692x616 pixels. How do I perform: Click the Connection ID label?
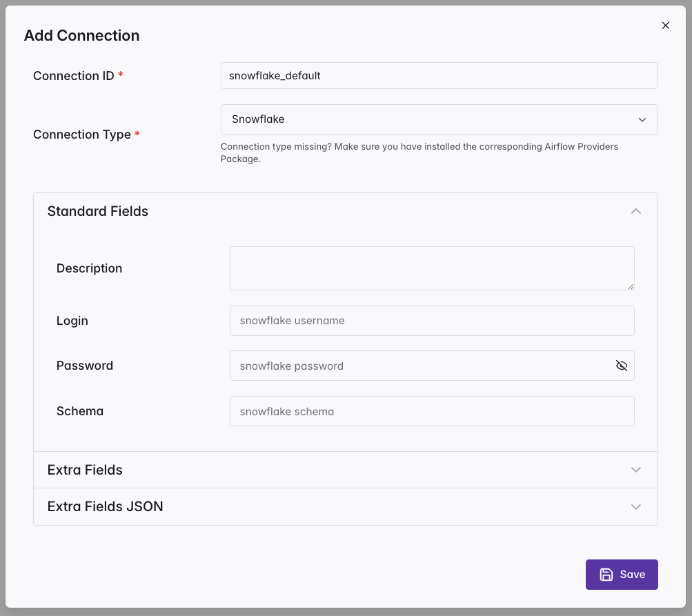pos(74,76)
